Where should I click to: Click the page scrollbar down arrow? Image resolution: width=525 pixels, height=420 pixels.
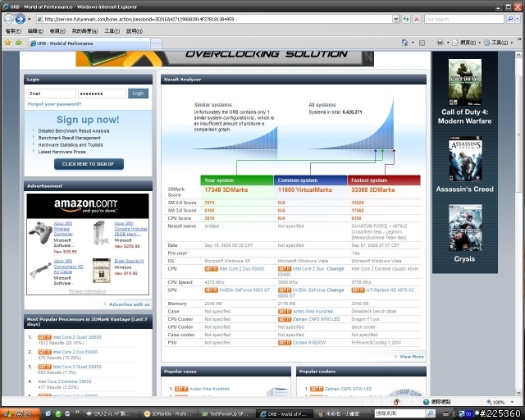(x=518, y=393)
